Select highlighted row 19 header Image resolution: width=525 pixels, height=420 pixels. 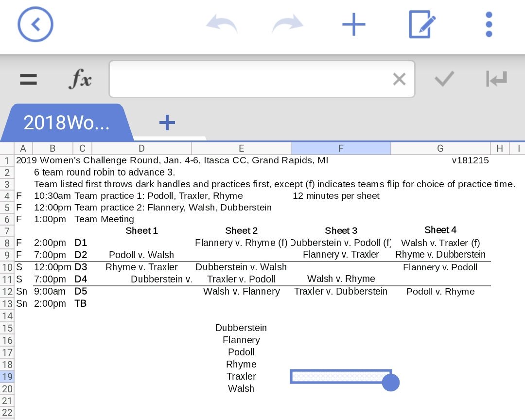click(7, 377)
